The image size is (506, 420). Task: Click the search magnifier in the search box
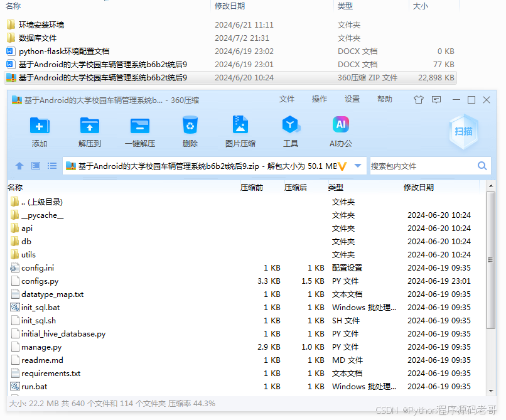click(x=482, y=166)
